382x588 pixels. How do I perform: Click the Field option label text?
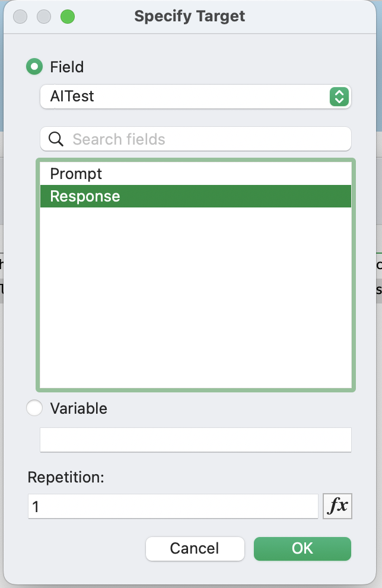click(x=67, y=67)
